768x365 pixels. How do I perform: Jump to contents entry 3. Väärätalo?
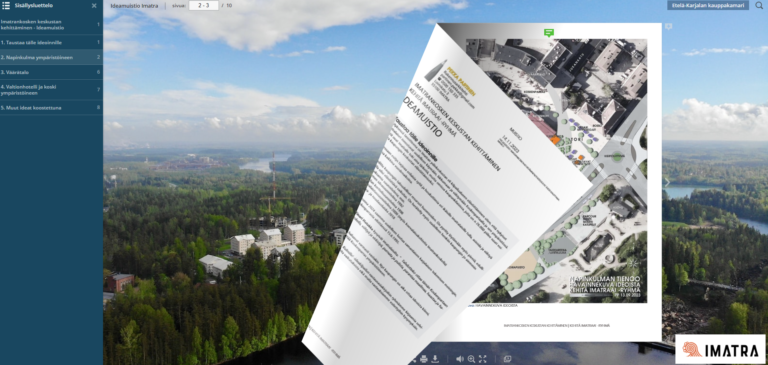coord(51,72)
